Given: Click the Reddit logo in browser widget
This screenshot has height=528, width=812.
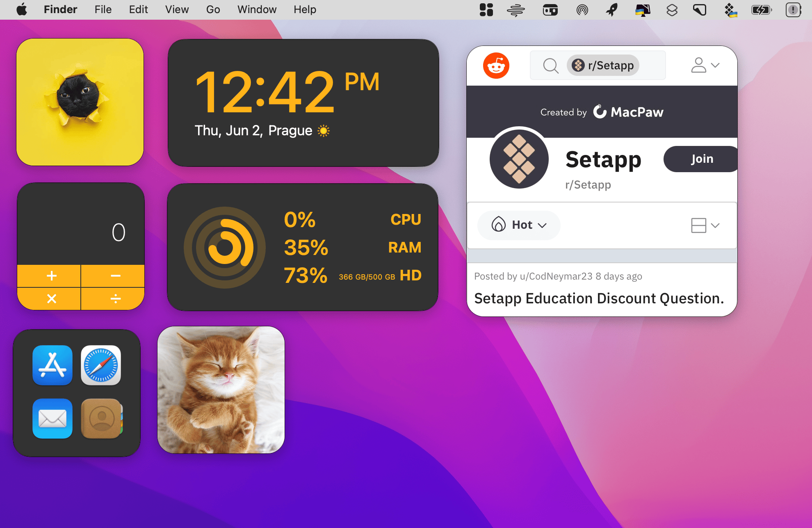Looking at the screenshot, I should [496, 66].
